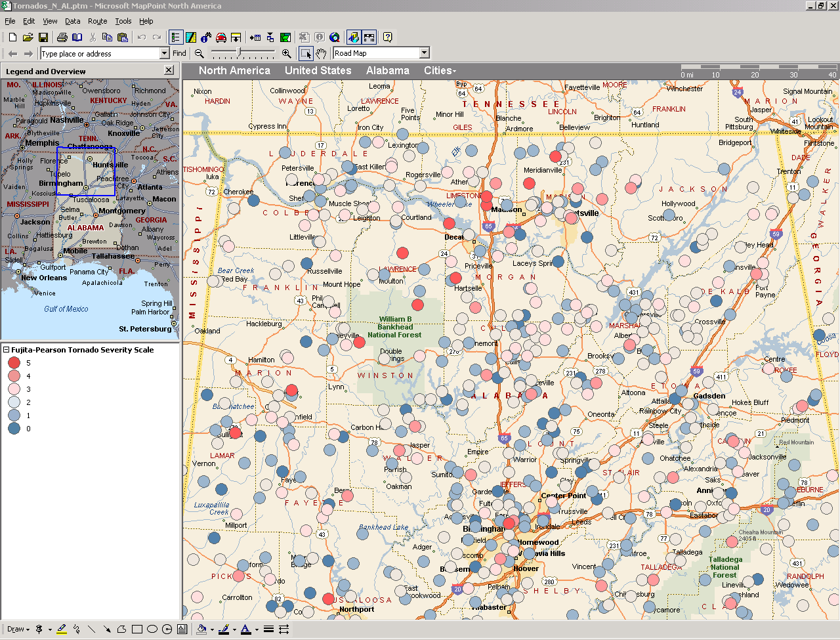Select the highlighter drawing tool
Viewport: 840px width, 640px height.
[61, 629]
